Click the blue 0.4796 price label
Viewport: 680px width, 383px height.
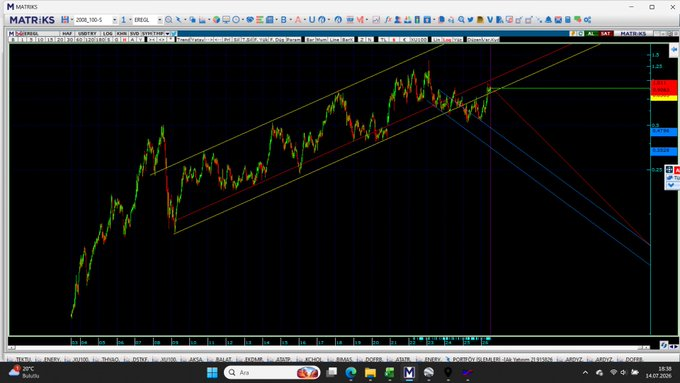(x=664, y=131)
